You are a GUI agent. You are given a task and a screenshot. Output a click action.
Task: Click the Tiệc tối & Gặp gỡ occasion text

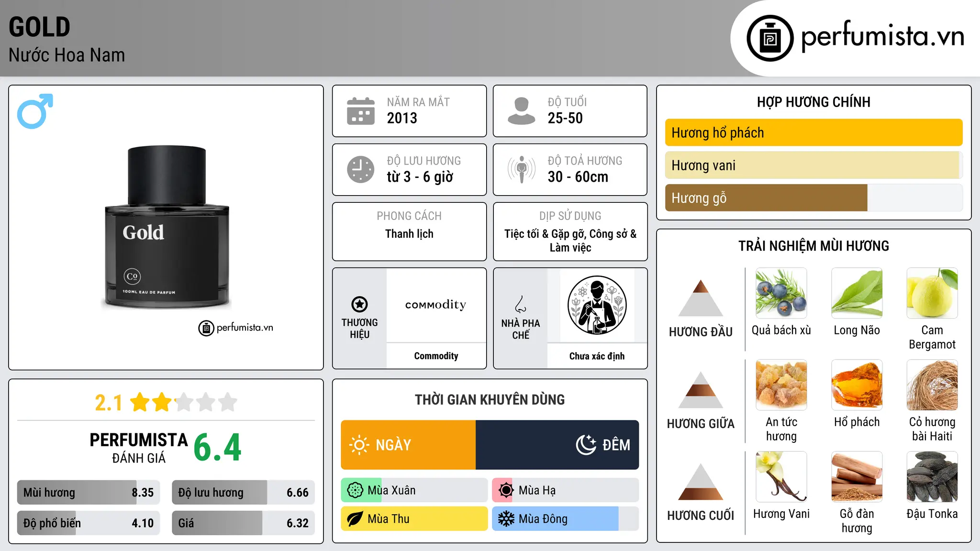coord(570,241)
